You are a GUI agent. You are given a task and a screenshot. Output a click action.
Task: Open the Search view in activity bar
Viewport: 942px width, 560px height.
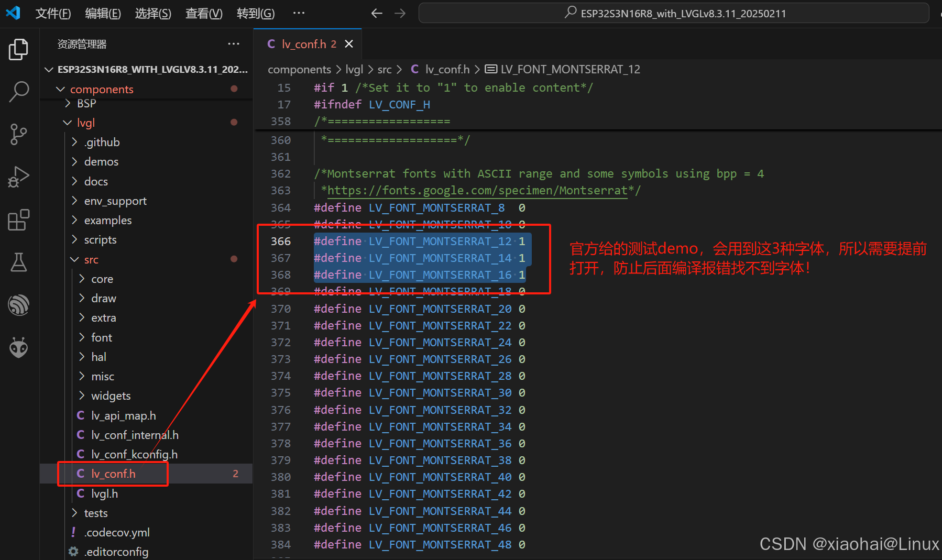(x=19, y=92)
